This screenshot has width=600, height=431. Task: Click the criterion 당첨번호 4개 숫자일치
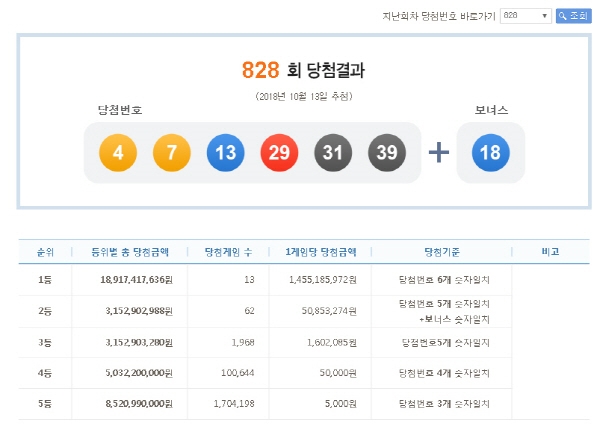click(444, 373)
